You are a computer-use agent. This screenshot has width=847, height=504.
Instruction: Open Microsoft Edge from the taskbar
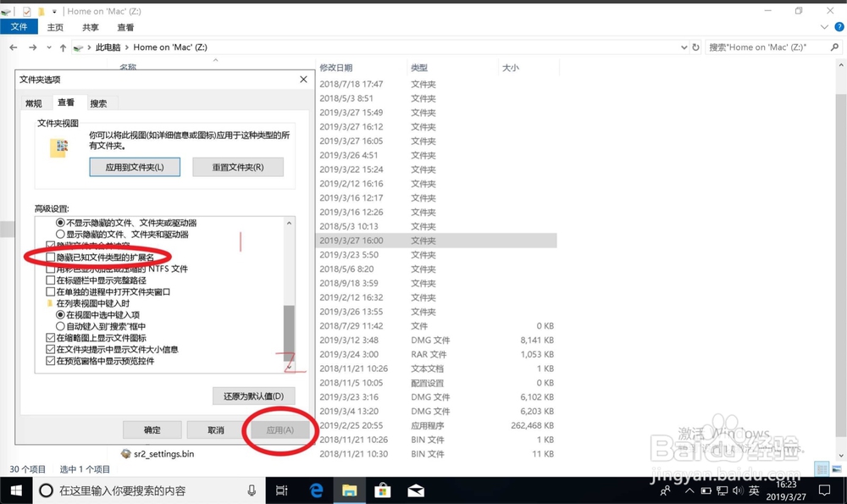click(x=317, y=490)
